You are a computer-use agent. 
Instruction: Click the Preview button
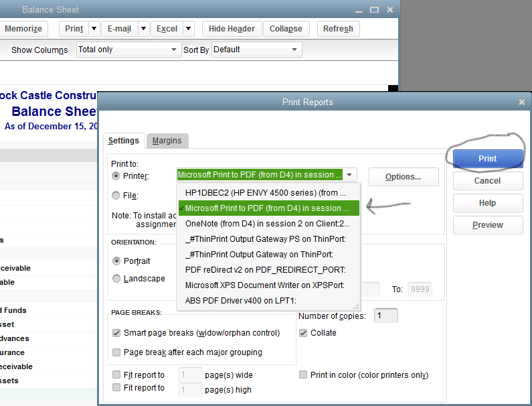(x=488, y=225)
